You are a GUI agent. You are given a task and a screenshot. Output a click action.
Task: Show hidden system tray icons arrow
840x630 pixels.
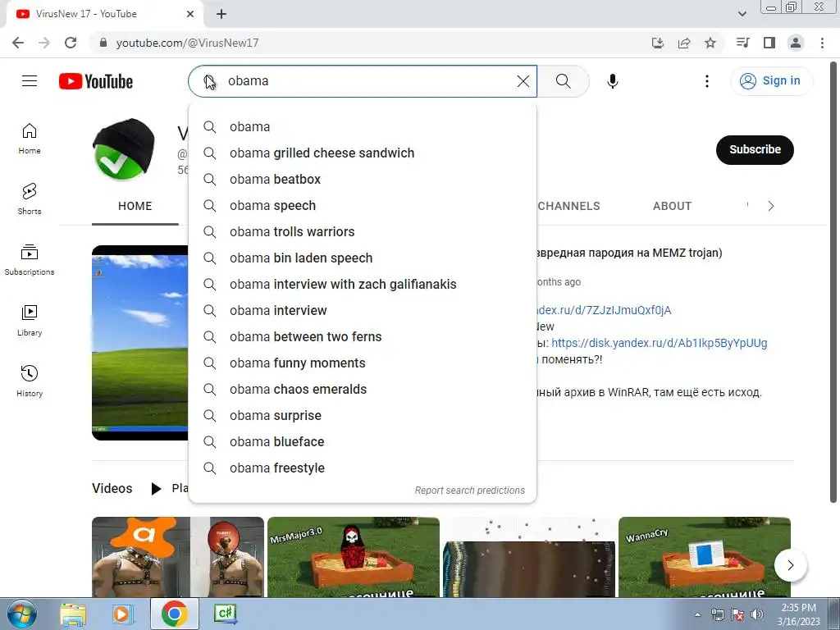(697, 614)
